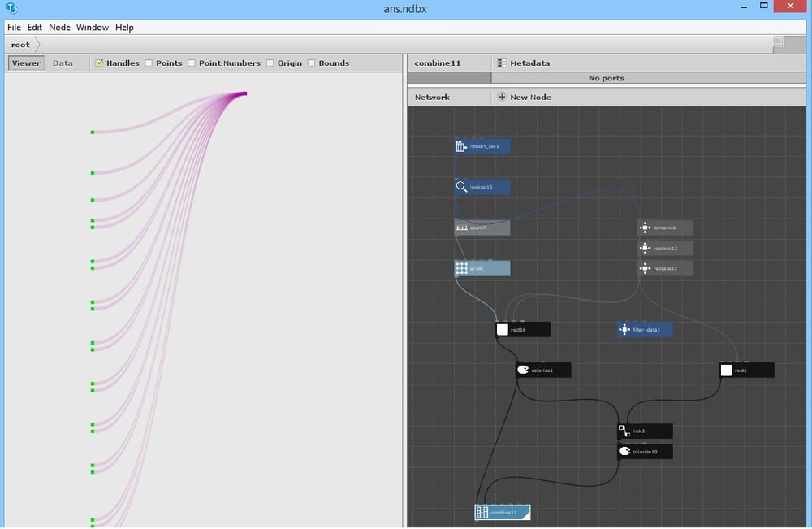Select the colorize19 palette node
The width and height of the screenshot is (812, 529).
point(645,452)
